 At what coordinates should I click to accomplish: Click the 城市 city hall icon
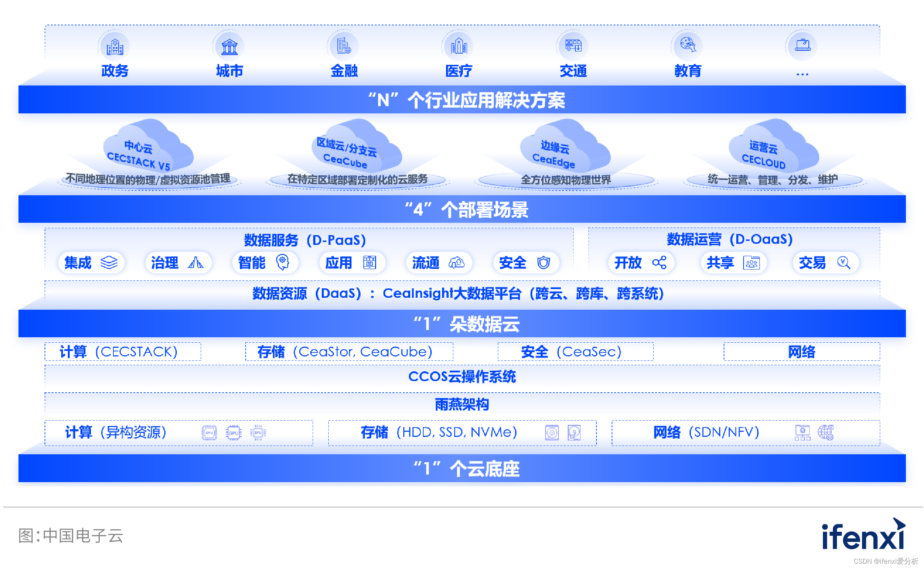coord(229,47)
